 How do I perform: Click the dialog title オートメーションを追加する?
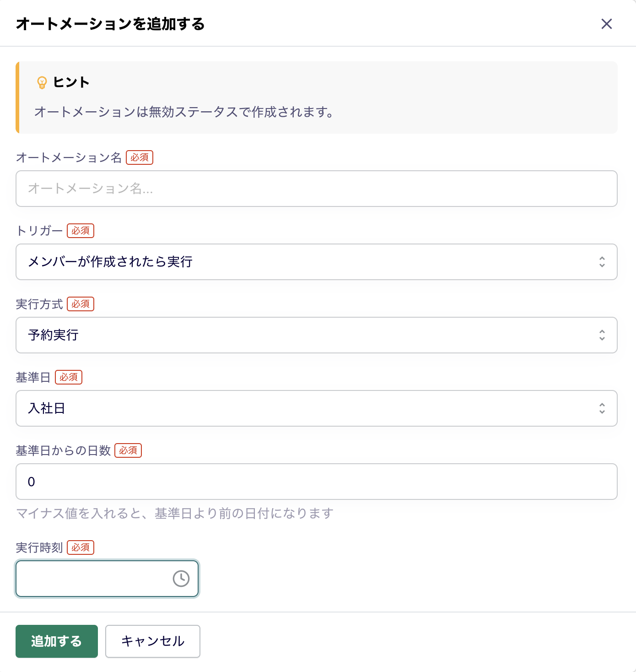click(111, 25)
